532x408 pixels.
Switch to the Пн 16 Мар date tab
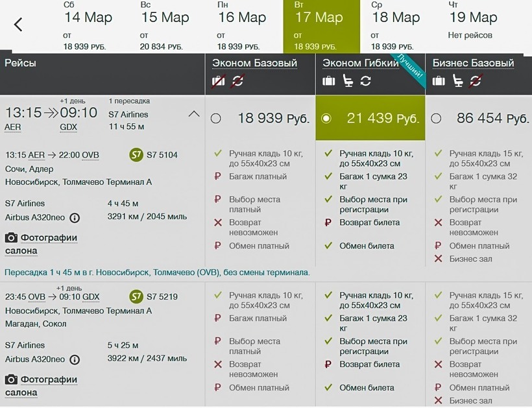(x=243, y=26)
